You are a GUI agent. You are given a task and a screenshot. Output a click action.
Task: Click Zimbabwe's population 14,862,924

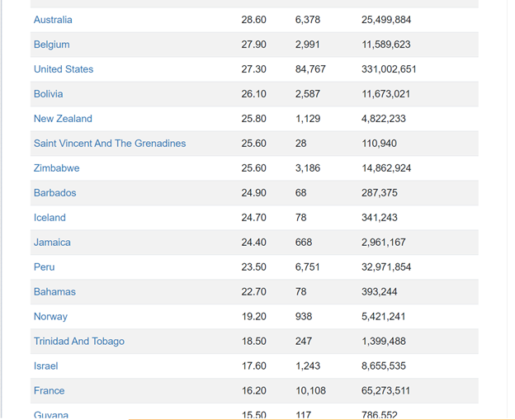click(x=386, y=168)
